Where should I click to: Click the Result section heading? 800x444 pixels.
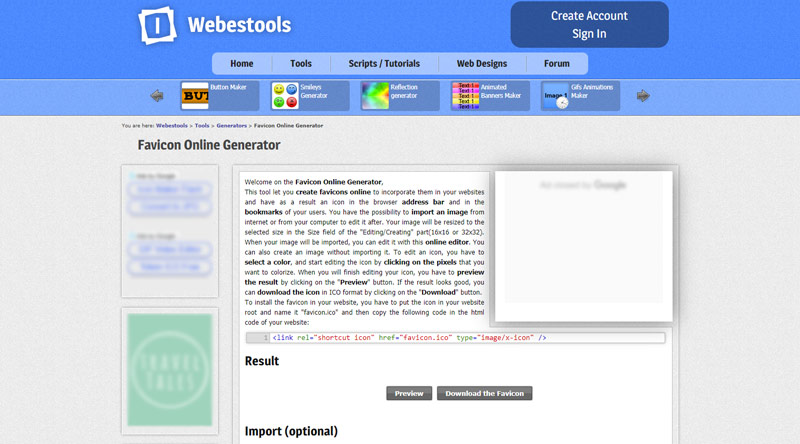pyautogui.click(x=262, y=361)
